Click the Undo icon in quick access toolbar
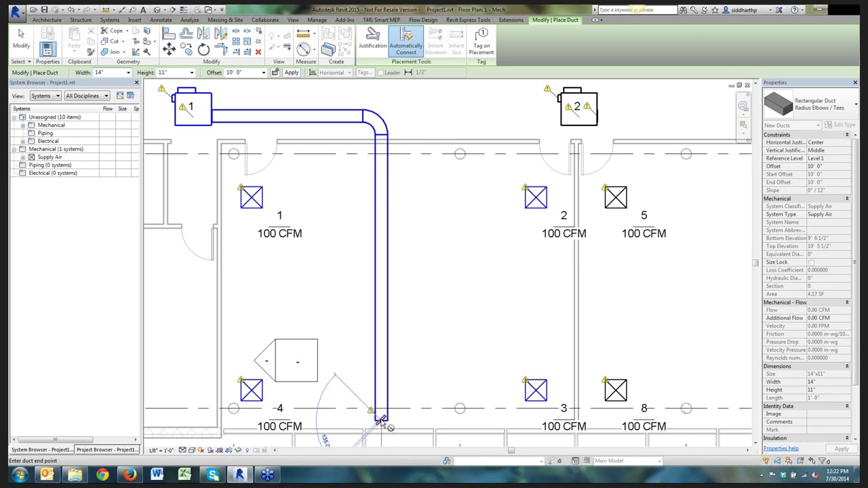Screen dimensions: 868x488 click(71, 9)
